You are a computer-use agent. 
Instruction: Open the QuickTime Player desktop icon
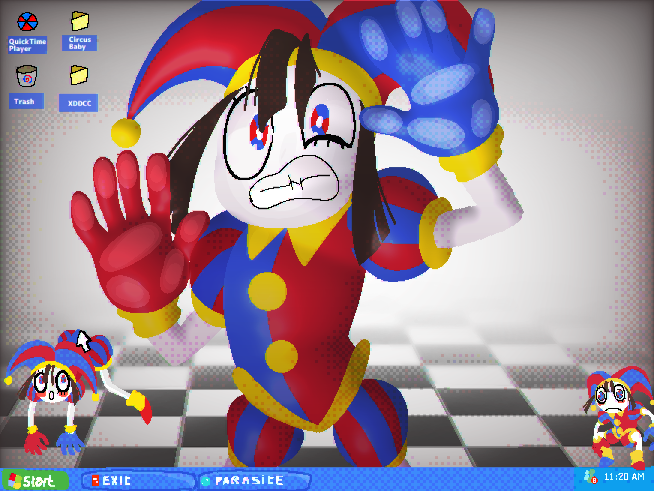[x=26, y=22]
